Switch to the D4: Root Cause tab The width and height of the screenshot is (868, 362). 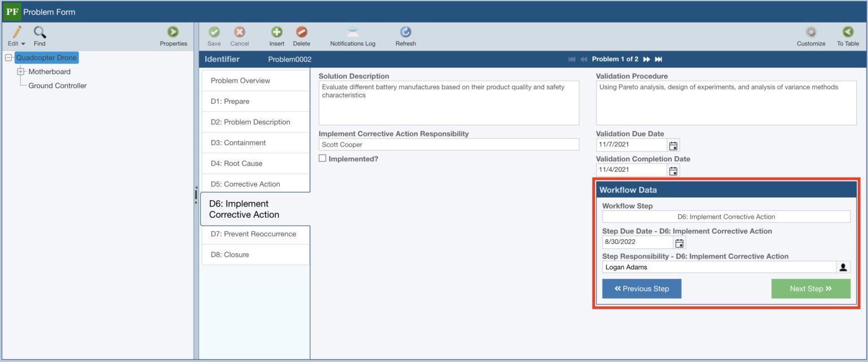pos(255,163)
